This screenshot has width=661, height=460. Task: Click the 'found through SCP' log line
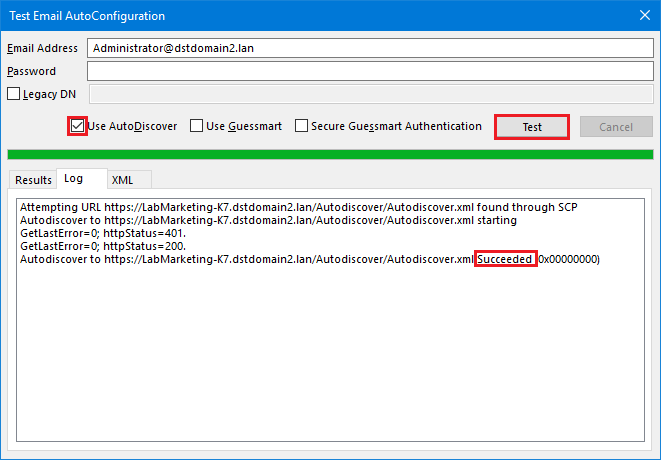[x=298, y=207]
